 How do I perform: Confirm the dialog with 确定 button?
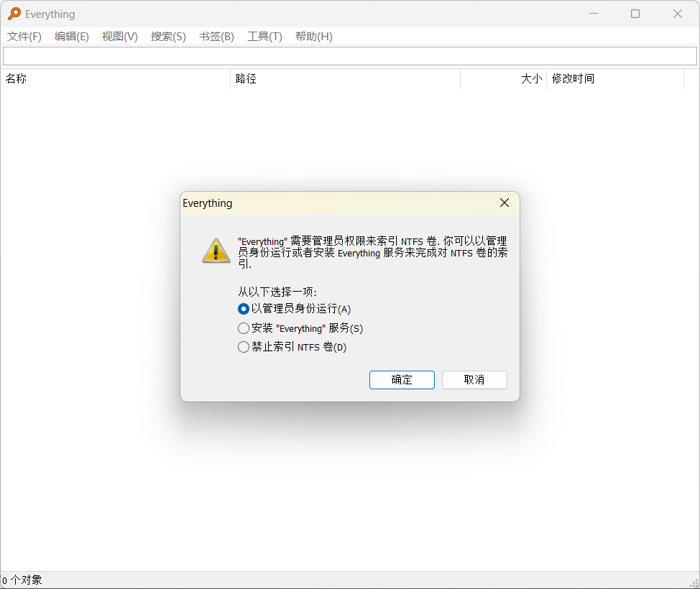[x=402, y=380]
